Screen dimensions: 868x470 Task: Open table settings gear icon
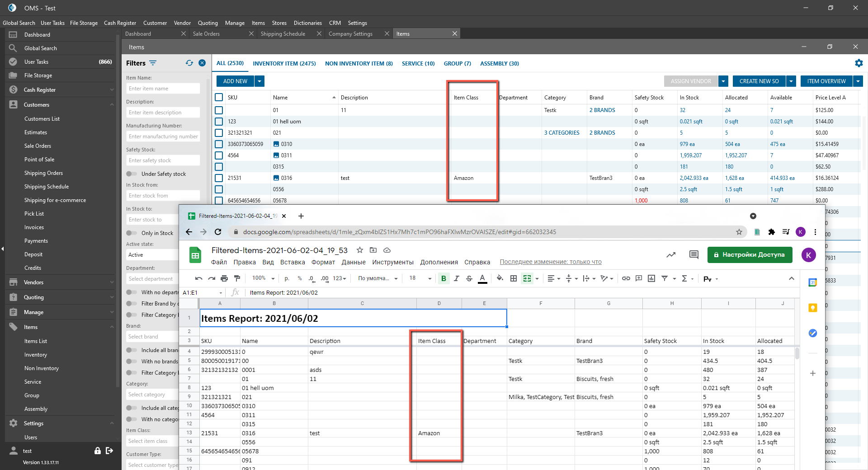coord(859,63)
